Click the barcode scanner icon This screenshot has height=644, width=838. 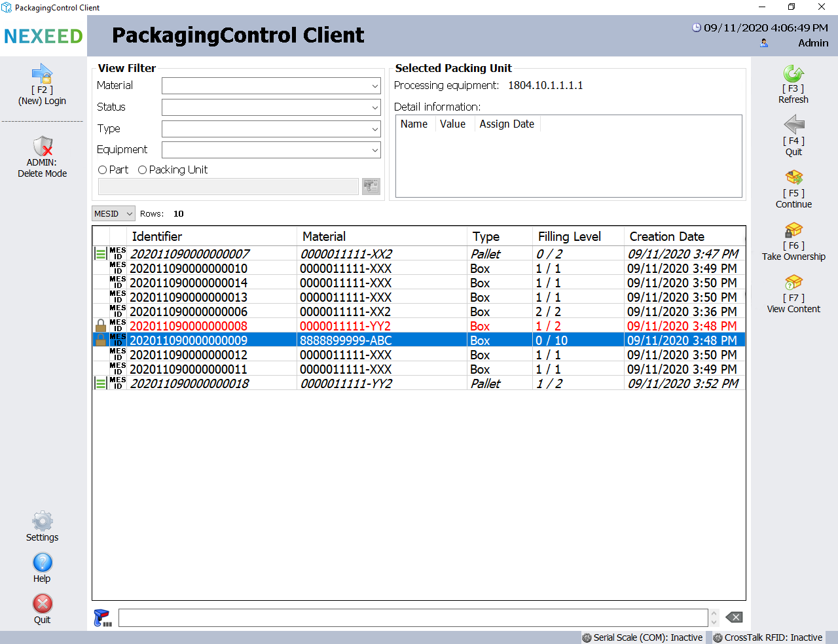click(x=103, y=618)
